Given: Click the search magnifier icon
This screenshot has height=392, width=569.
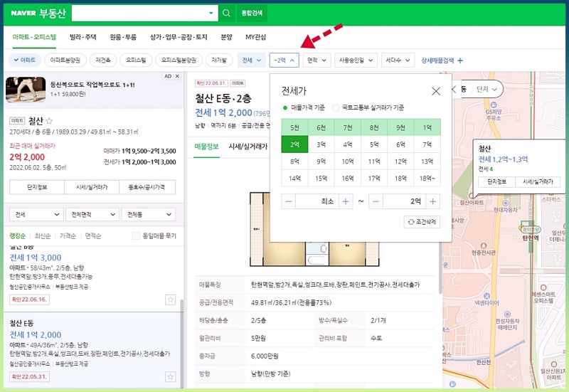Looking at the screenshot, I should click(226, 13).
